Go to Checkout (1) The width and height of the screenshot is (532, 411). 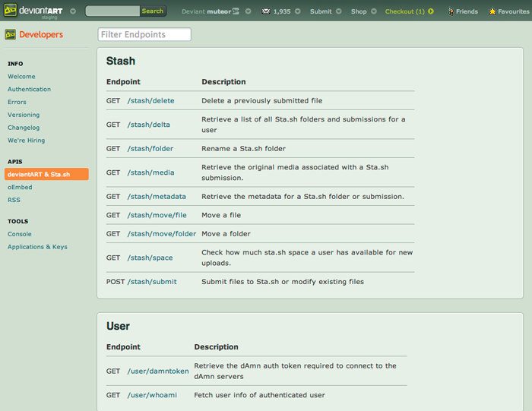pos(405,11)
